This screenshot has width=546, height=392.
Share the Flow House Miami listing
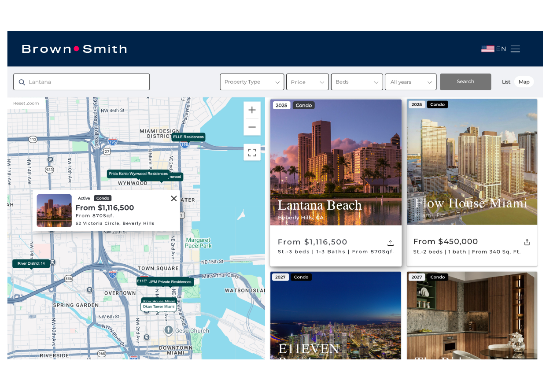527,241
